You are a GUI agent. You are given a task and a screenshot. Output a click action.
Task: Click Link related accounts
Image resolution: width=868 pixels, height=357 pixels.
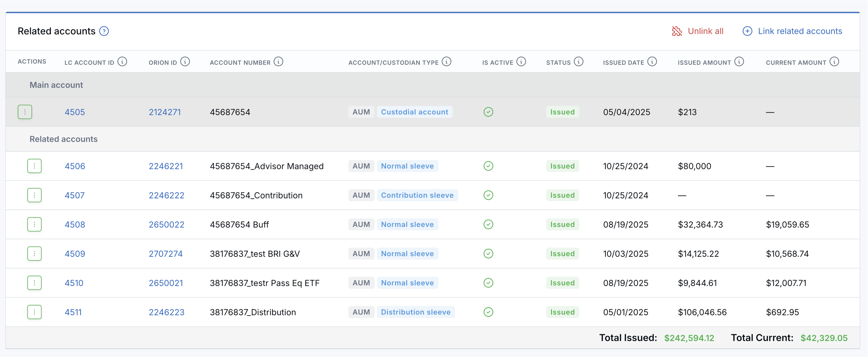coord(792,31)
